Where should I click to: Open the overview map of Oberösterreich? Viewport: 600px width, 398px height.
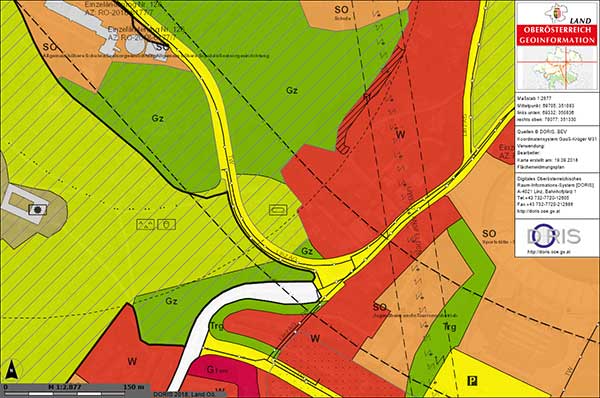[557, 69]
